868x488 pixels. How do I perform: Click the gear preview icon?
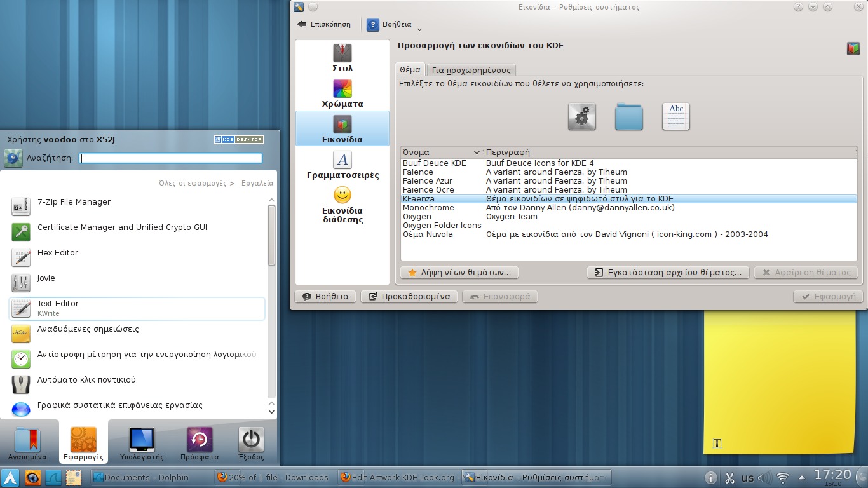tap(582, 117)
